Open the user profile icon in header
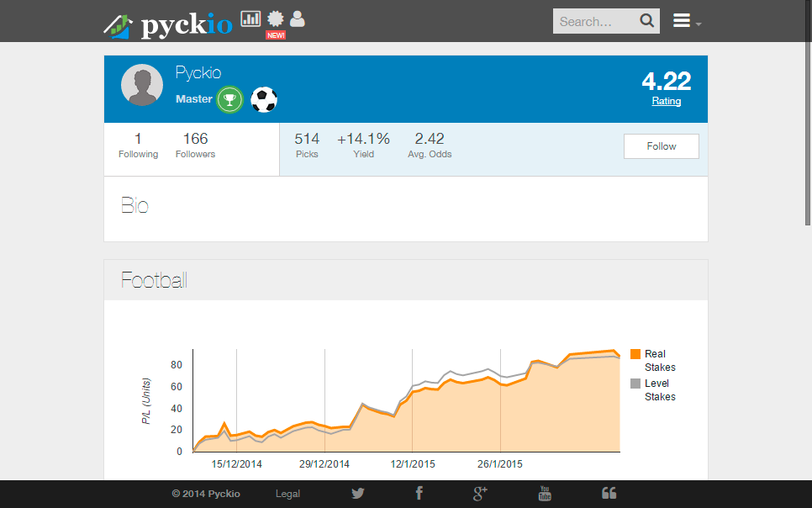This screenshot has width=812, height=508. coord(298,19)
